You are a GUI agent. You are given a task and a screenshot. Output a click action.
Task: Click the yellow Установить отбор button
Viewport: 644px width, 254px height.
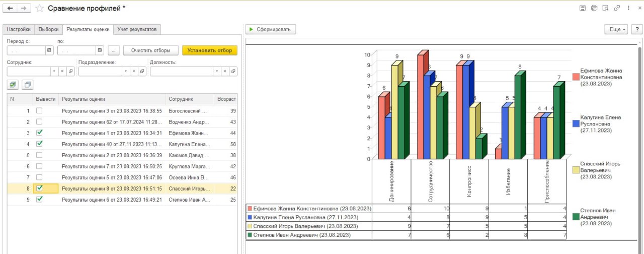(x=209, y=50)
